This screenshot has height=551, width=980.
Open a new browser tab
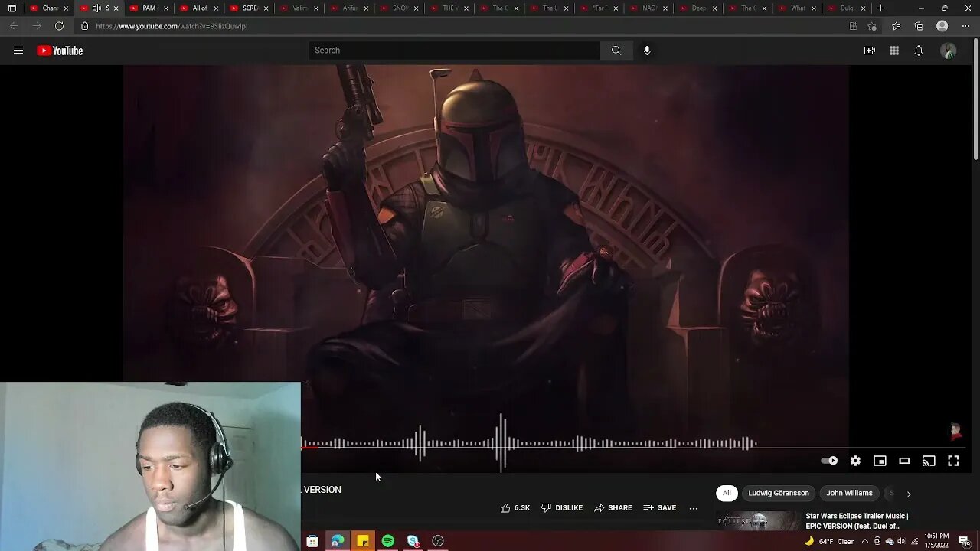pos(880,8)
